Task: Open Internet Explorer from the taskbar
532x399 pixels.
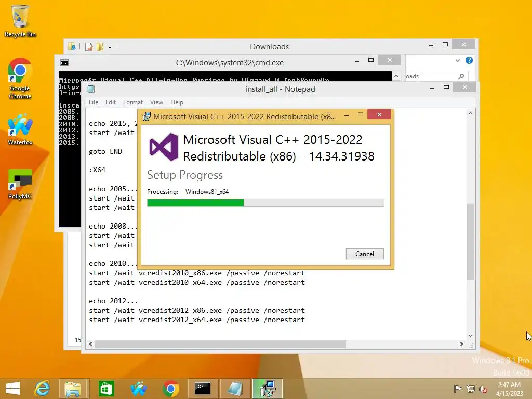Action: pos(43,389)
